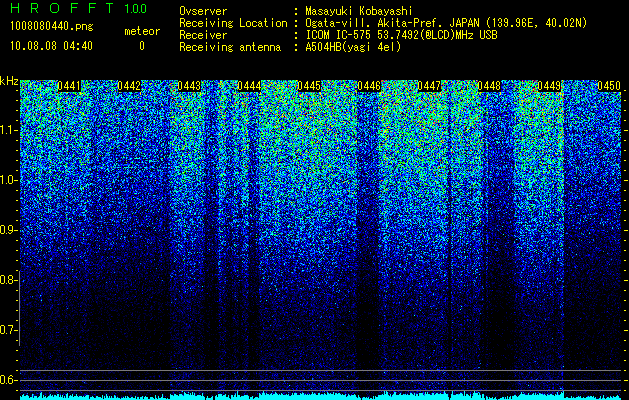The width and height of the screenshot is (629, 400).
Task: Click the 0.7 kHz axis label
Action: pos(7,330)
